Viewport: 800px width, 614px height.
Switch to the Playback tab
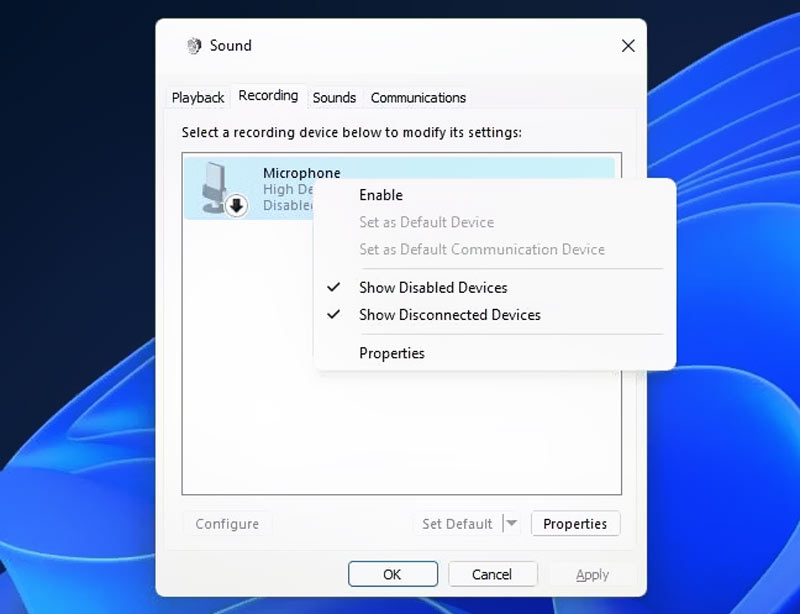coord(198,98)
